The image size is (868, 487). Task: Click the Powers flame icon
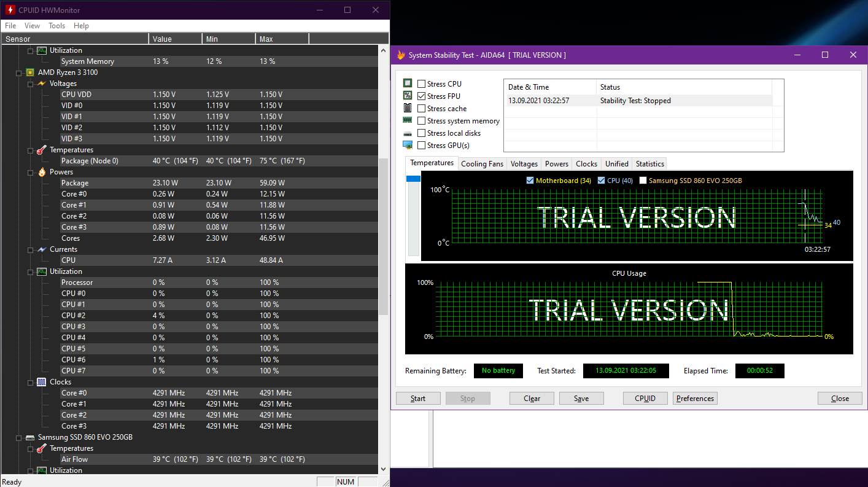pos(41,172)
